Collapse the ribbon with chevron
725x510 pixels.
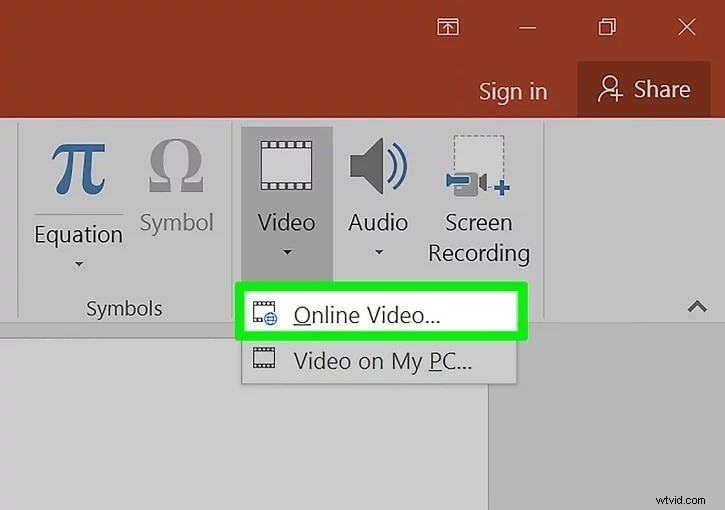click(697, 306)
